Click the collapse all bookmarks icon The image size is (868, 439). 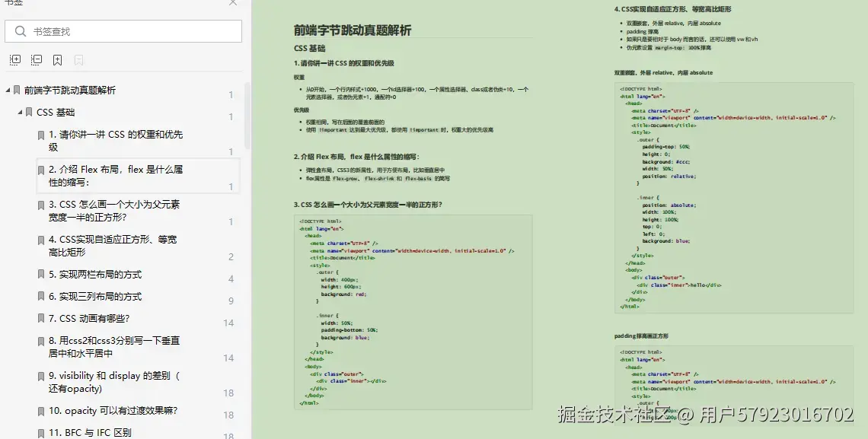click(x=37, y=59)
